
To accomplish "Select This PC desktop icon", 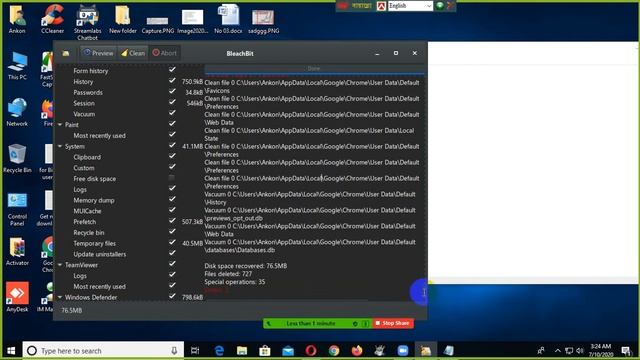I will (x=17, y=66).
